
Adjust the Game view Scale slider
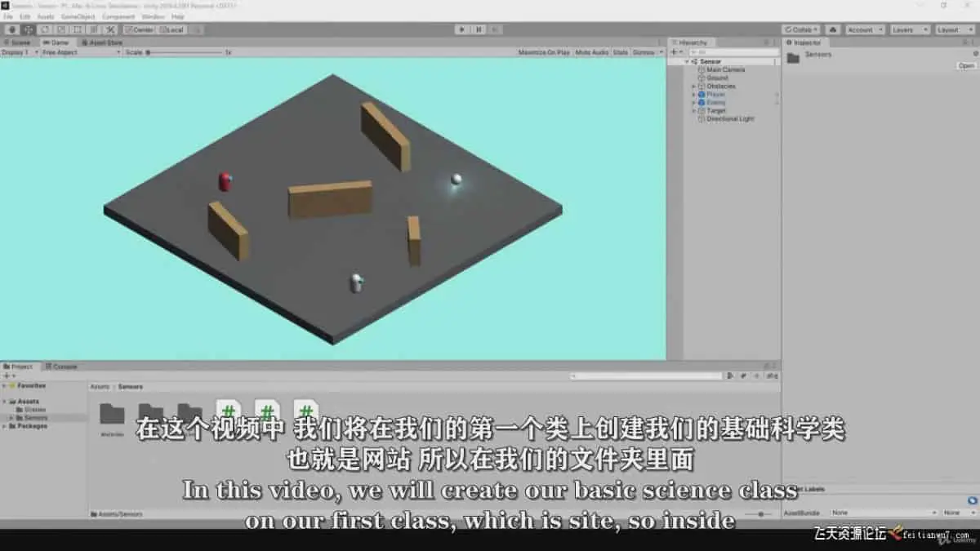pyautogui.click(x=185, y=52)
